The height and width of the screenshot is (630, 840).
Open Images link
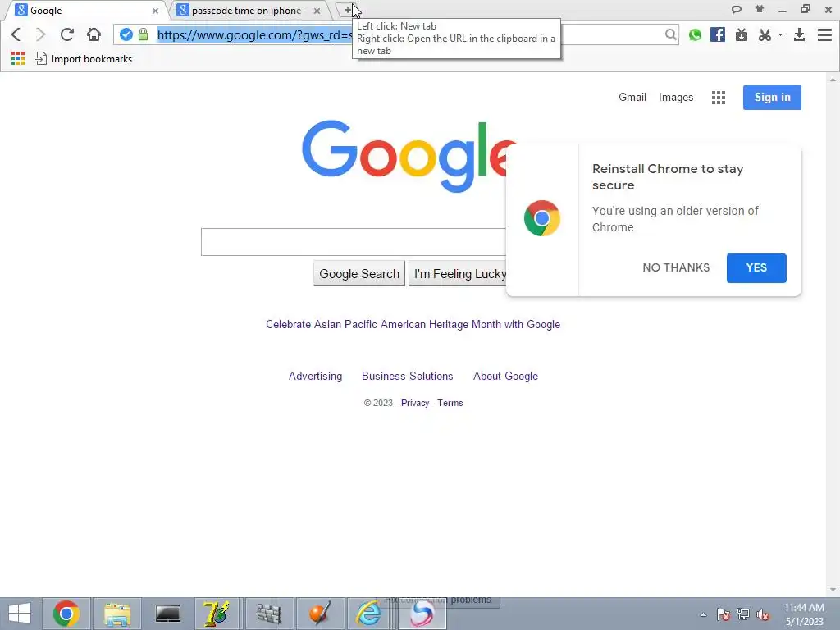coord(676,97)
